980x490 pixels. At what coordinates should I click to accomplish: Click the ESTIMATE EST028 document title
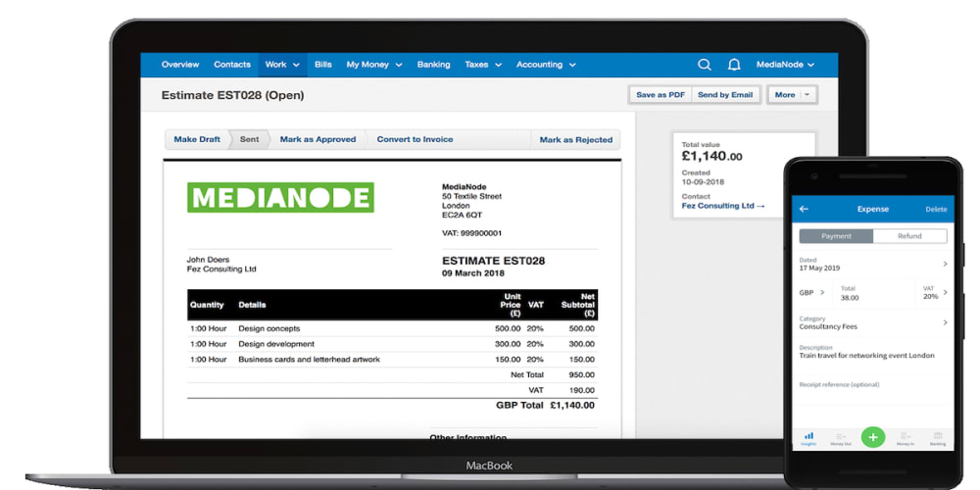tap(493, 261)
